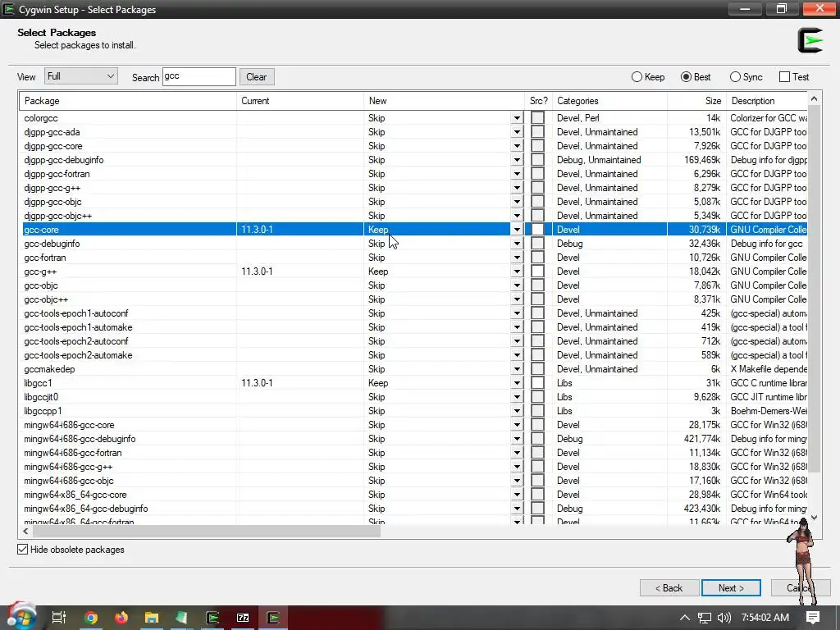Open the New version dropdown for colorgcc

[x=517, y=118]
